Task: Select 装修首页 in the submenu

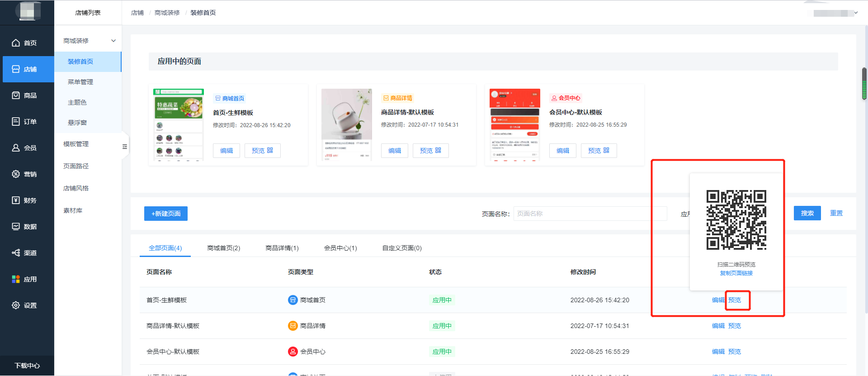Action: point(88,62)
